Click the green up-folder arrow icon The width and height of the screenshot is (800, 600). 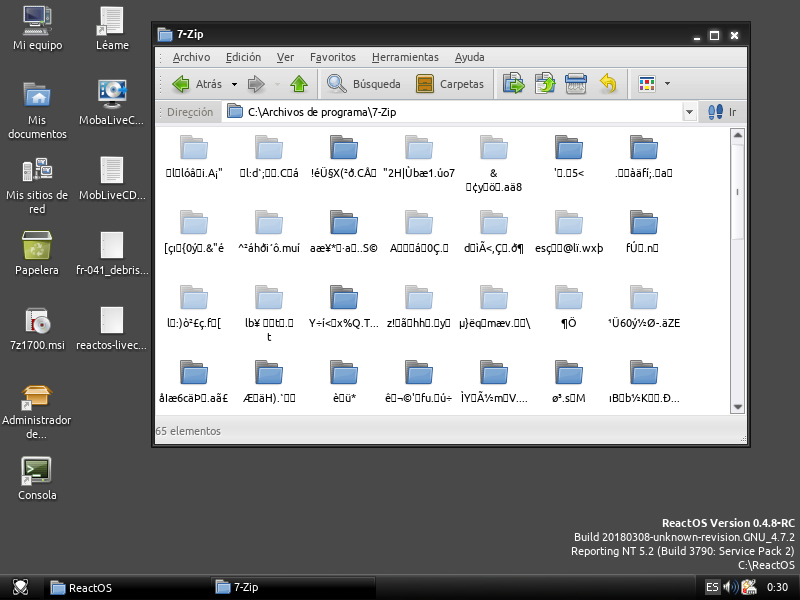coord(298,84)
